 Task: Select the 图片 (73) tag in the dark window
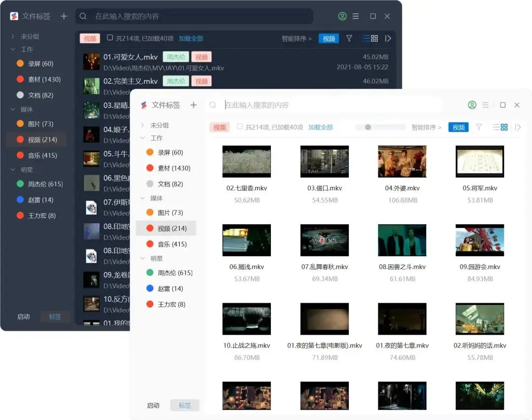(36, 124)
